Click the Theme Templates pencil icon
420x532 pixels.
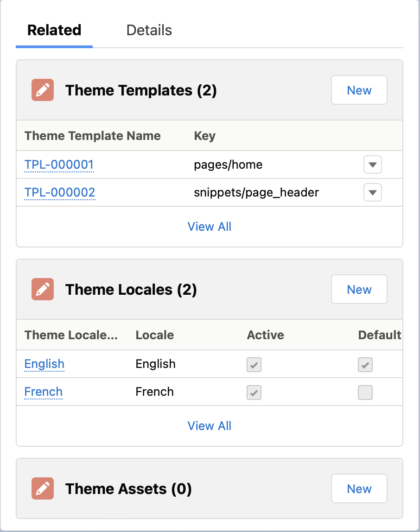(x=43, y=90)
